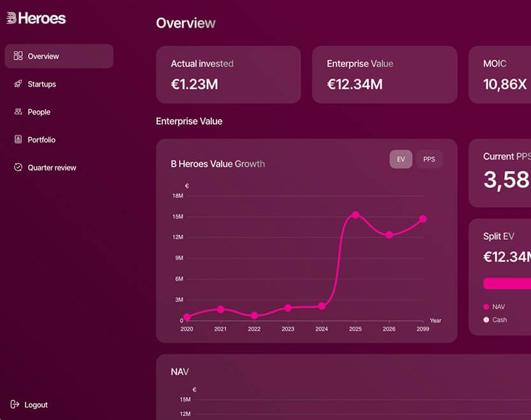Viewport: 531px width, 420px height.
Task: Switch the chart to EV view
Action: (x=401, y=159)
